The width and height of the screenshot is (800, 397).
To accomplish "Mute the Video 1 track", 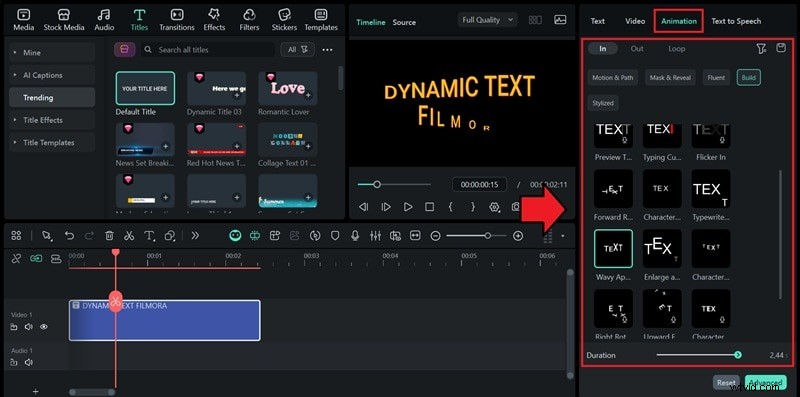I will click(29, 327).
